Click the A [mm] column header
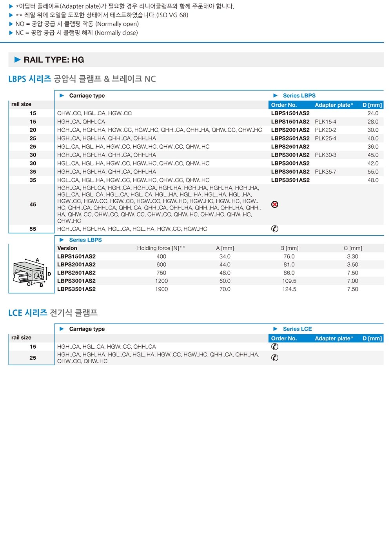This screenshot has width=392, height=555. click(225, 248)
